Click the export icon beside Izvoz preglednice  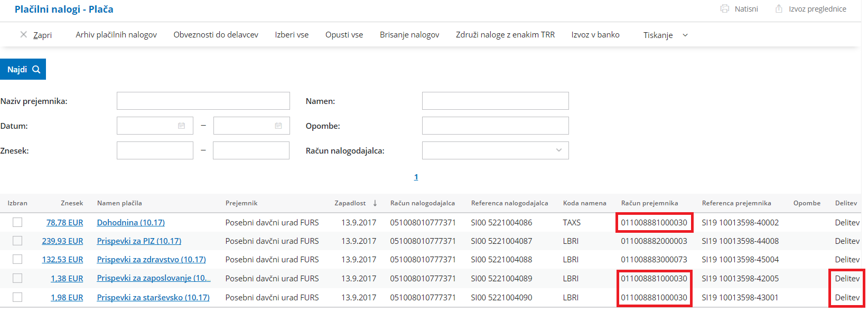click(779, 8)
